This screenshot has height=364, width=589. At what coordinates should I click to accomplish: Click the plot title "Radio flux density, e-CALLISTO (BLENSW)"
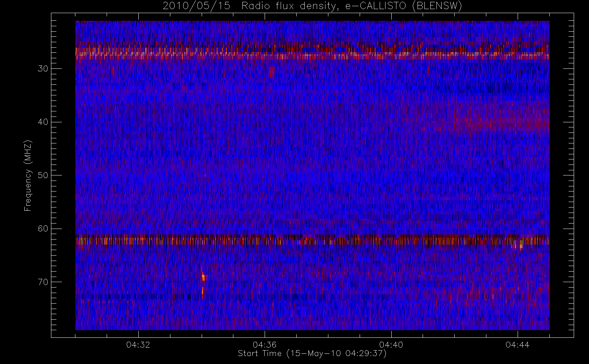pyautogui.click(x=352, y=6)
